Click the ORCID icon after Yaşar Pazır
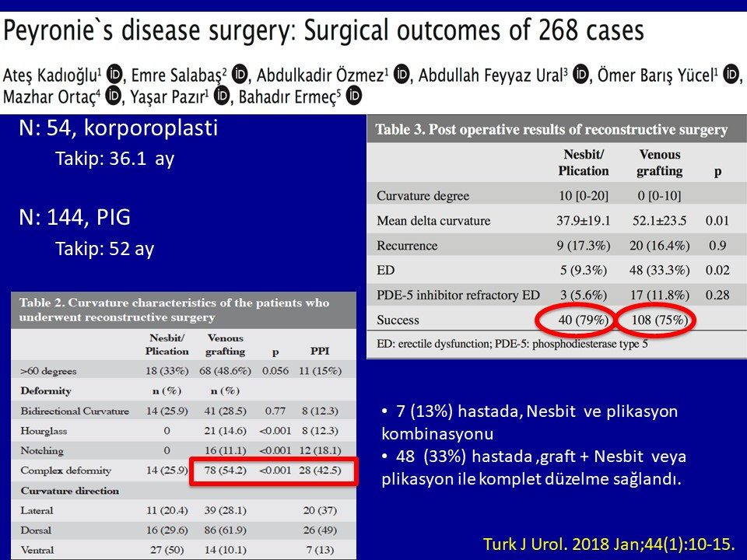Image resolution: width=747 pixels, height=560 pixels. [222, 96]
